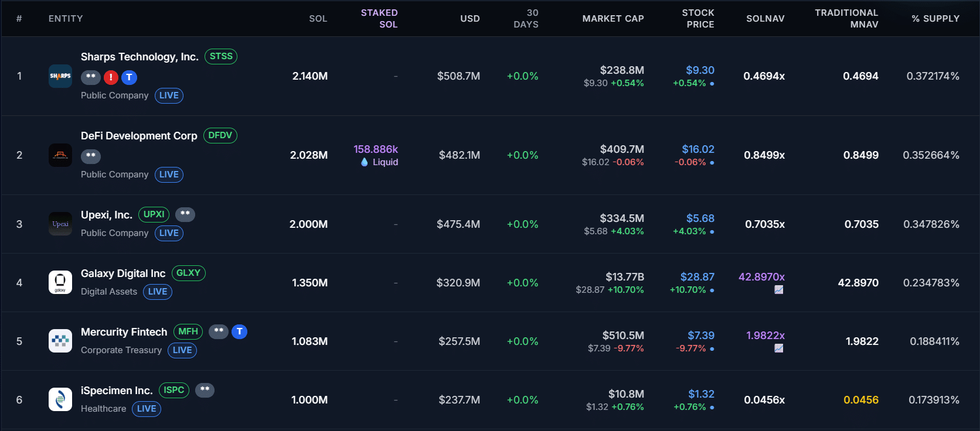Click the Upexi company logo
This screenshot has width=980, height=431.
tap(60, 224)
